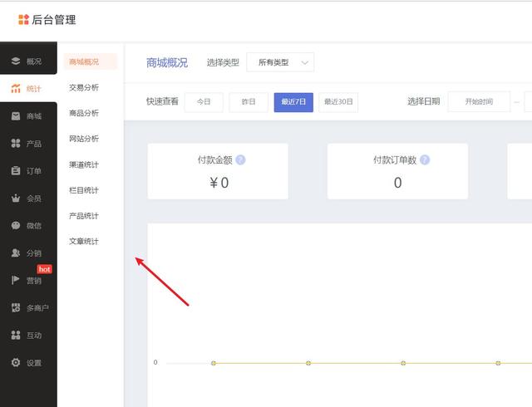The height and width of the screenshot is (407, 532).
Task: Open the 商城 mall sidebar icon
Action: coord(16,116)
